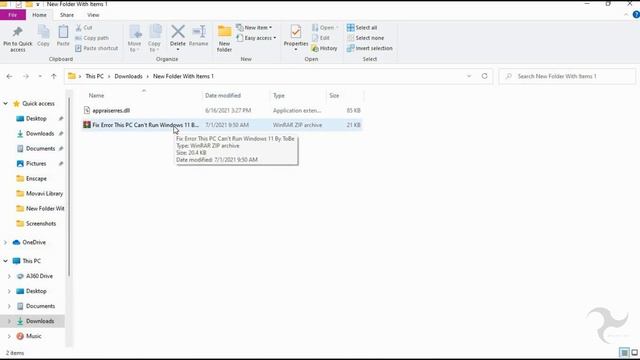Image resolution: width=640 pixels, height=360 pixels.
Task: Expand the OneDrive tree node
Action: 5,242
